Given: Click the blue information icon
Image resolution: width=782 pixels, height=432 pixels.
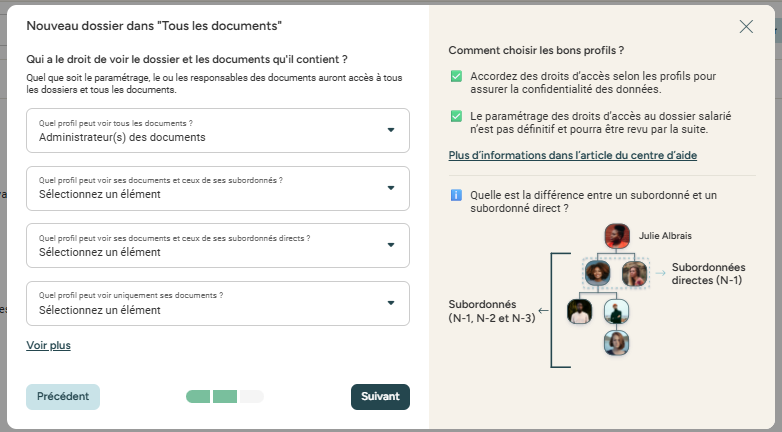Looking at the screenshot, I should [x=455, y=195].
